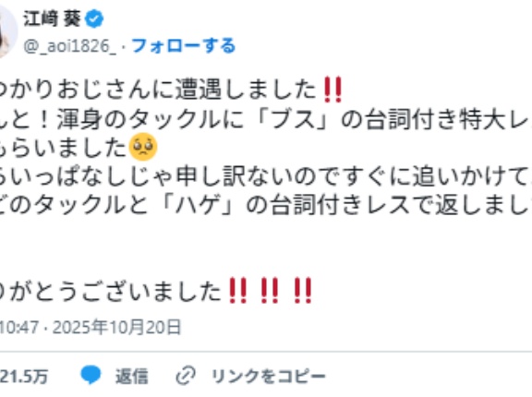The width and height of the screenshot is (532, 397).
Task: Click red exclamation emoji after 遭遇しました
Action: (332, 90)
